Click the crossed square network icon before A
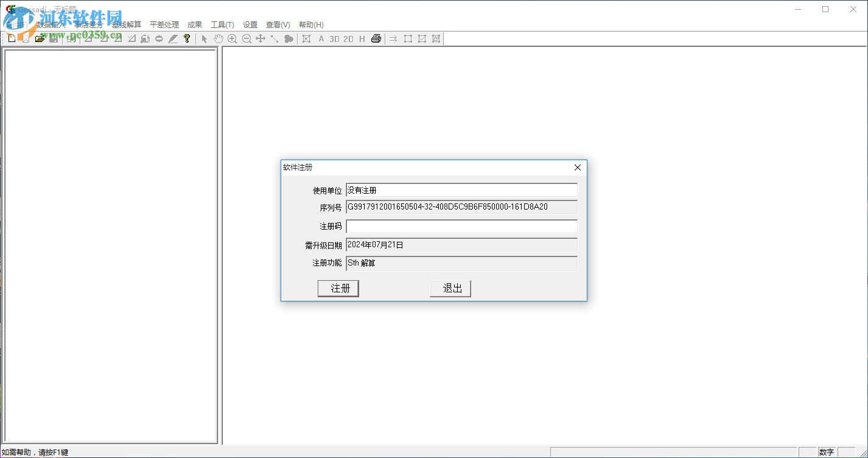The image size is (868, 458). click(306, 38)
